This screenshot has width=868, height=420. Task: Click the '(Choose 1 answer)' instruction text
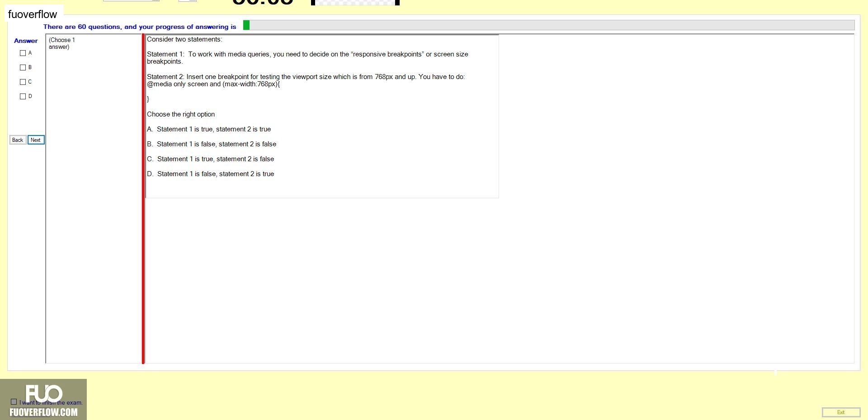pos(62,43)
